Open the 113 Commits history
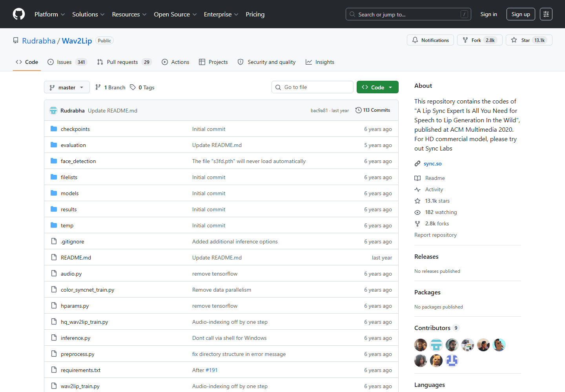This screenshot has width=565, height=392. pos(373,110)
